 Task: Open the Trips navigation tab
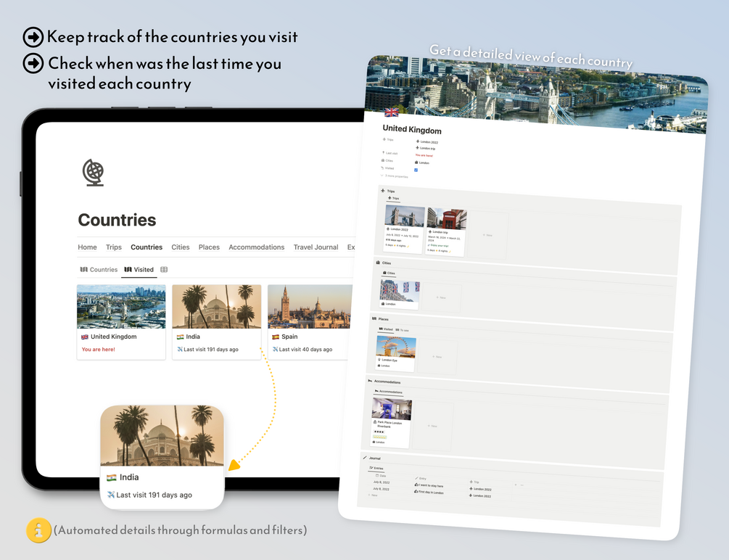click(x=113, y=247)
